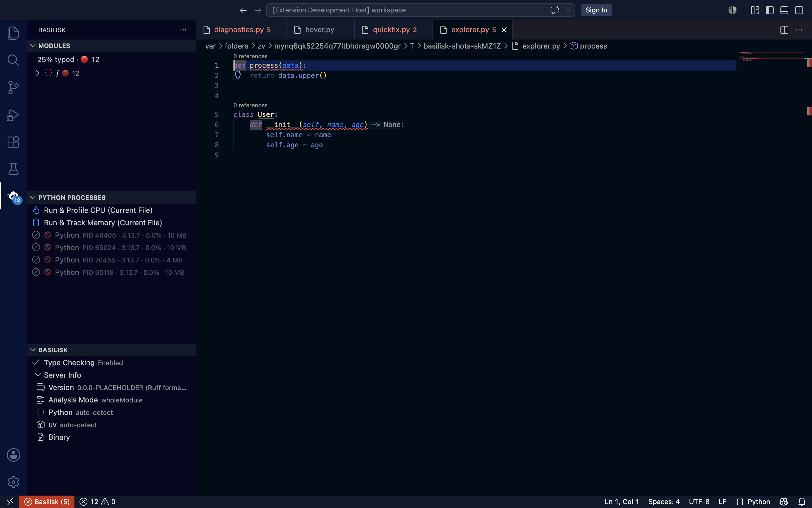The height and width of the screenshot is (508, 812).
Task: Click 0 references lens above process
Action: click(250, 56)
